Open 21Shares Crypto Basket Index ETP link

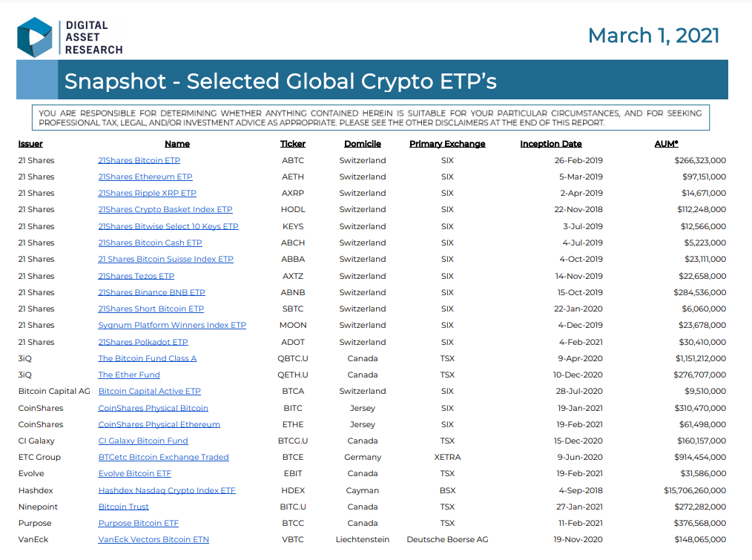[x=165, y=209]
